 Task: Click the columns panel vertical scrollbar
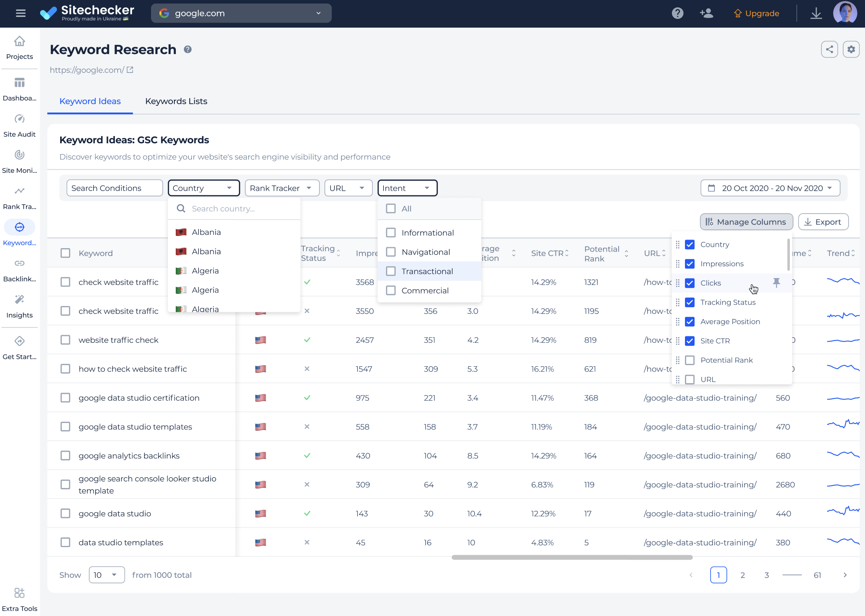[788, 254]
